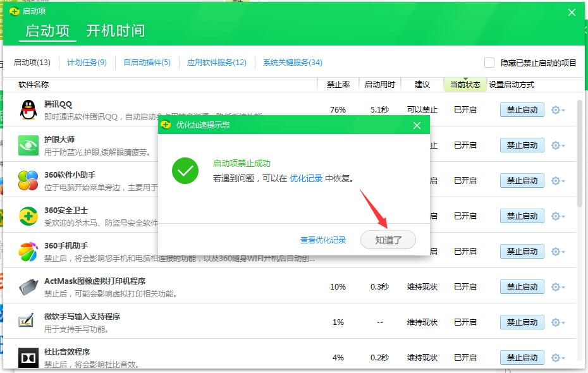Click the 360安全卫士 icon

point(28,216)
